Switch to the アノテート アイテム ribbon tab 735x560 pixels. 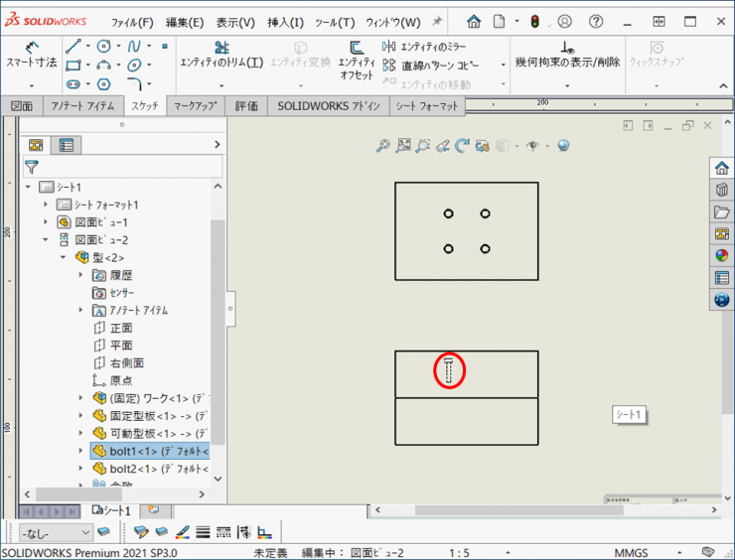[x=83, y=106]
